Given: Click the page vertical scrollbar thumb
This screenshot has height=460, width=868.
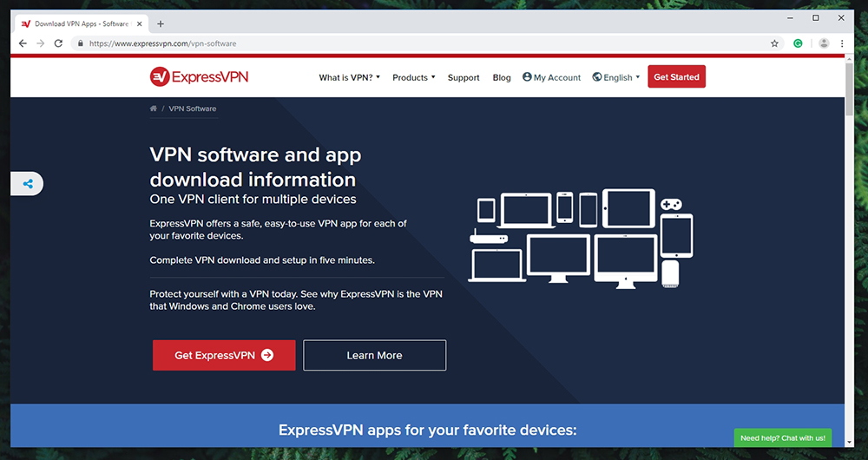Looking at the screenshot, I should coord(850,89).
